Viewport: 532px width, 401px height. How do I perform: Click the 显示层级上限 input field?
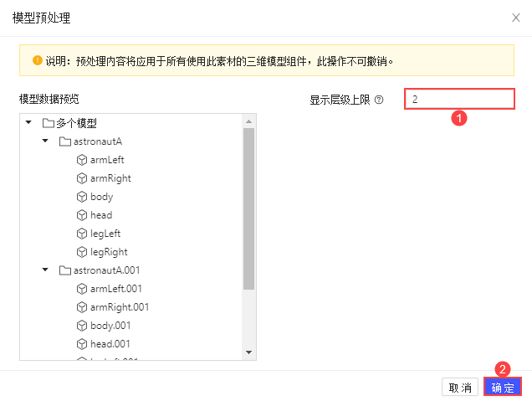(459, 100)
